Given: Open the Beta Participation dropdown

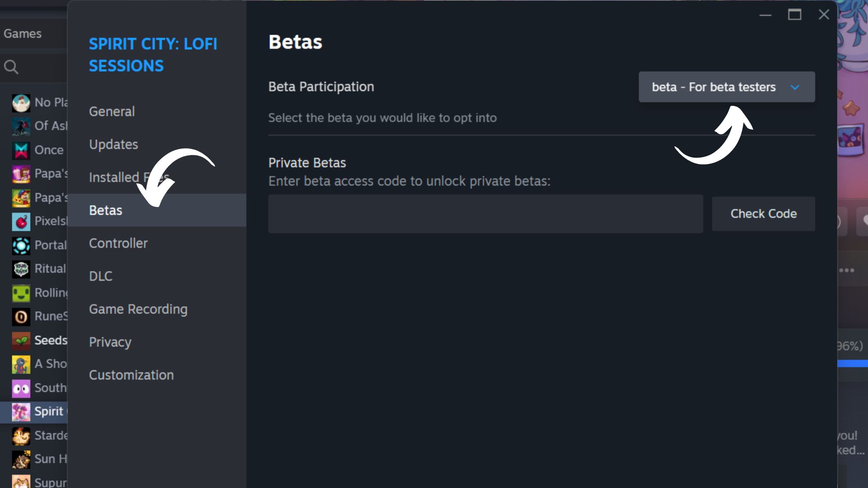Looking at the screenshot, I should tap(726, 87).
